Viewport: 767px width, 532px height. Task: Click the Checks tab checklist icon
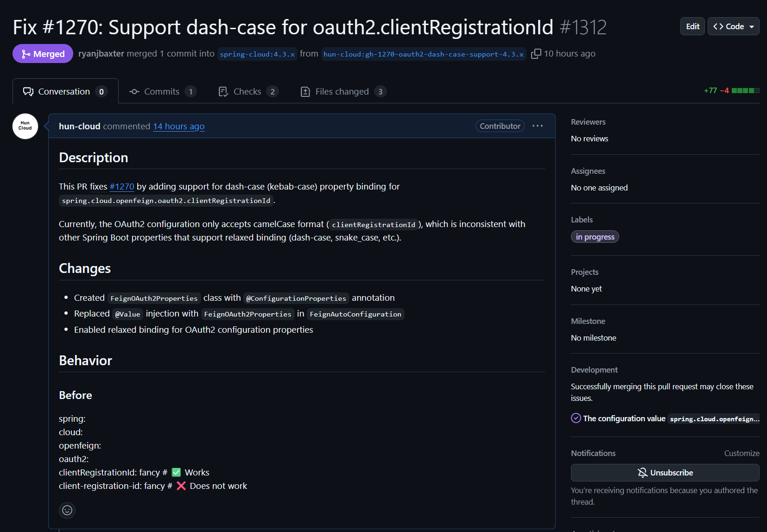(x=223, y=92)
